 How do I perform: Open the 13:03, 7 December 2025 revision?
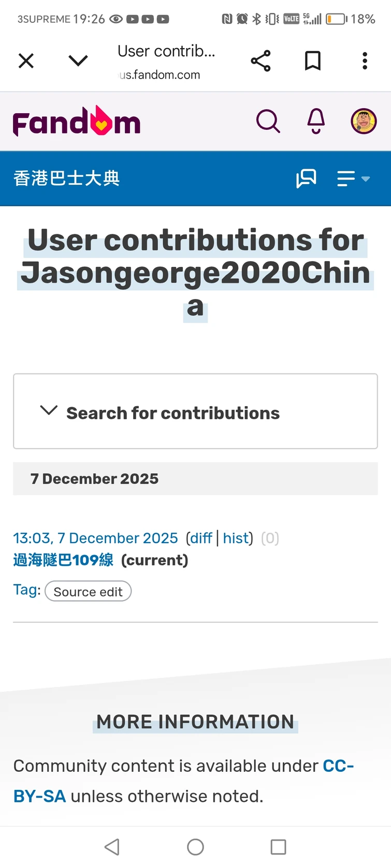95,538
